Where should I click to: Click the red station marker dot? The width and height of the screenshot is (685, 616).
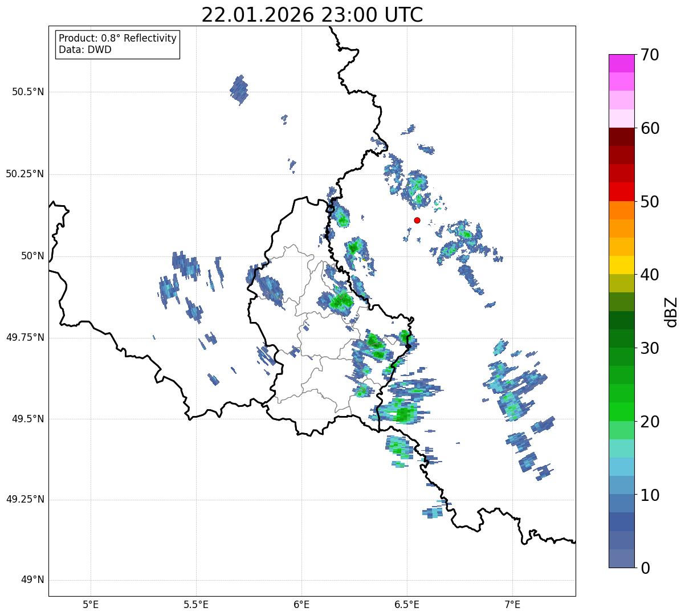(x=417, y=220)
